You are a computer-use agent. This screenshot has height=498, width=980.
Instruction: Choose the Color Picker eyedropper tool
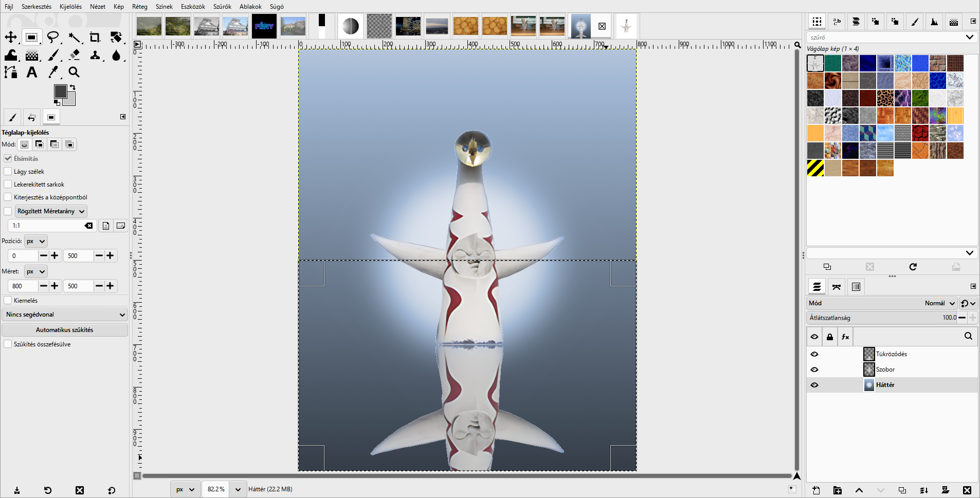(53, 72)
